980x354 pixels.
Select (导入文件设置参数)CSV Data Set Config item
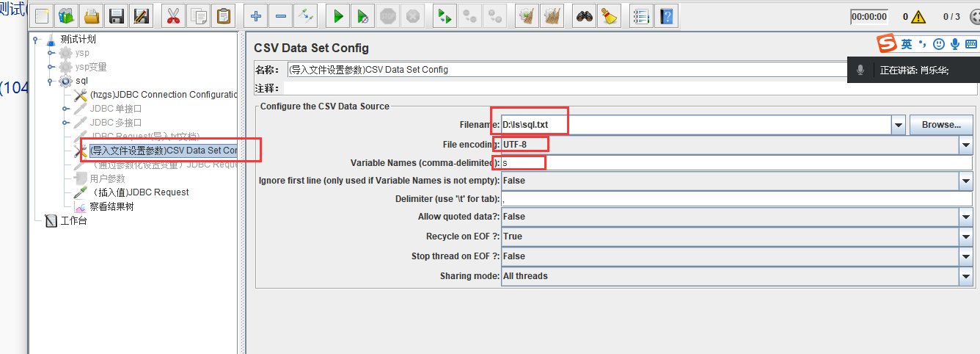coord(164,151)
